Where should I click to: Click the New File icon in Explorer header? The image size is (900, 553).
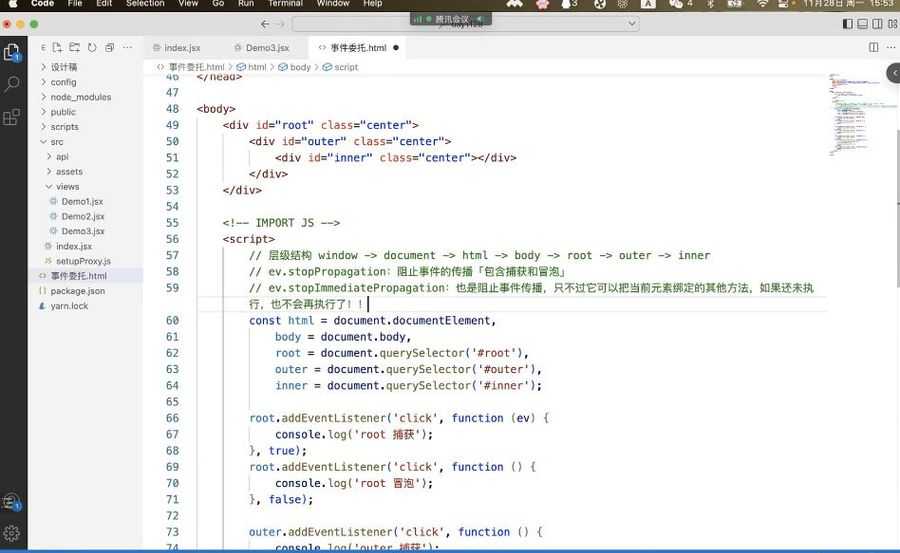(57, 48)
